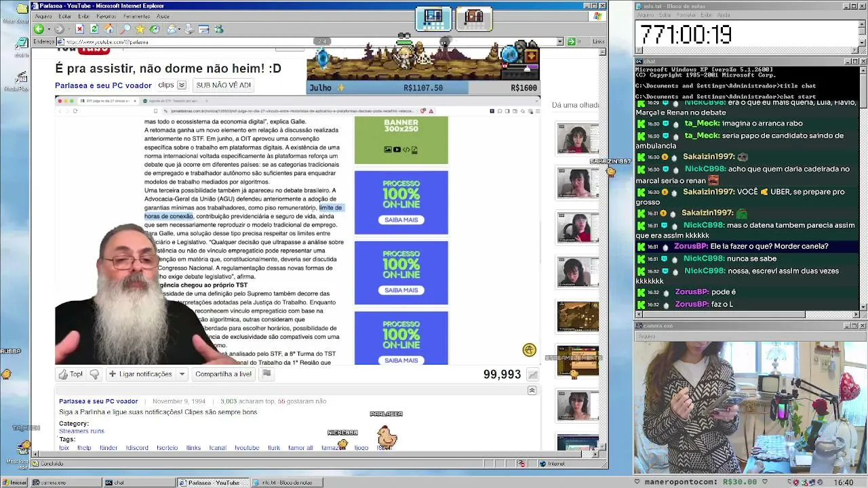Click the first SAIBA MAIS ad button
The height and width of the screenshot is (488, 868).
click(401, 220)
